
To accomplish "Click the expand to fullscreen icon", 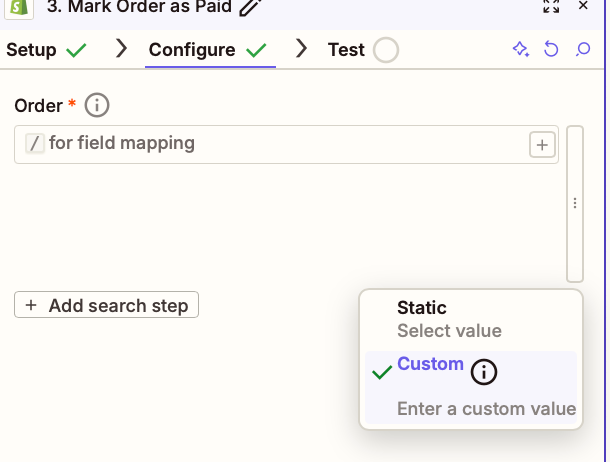I will coord(551,6).
